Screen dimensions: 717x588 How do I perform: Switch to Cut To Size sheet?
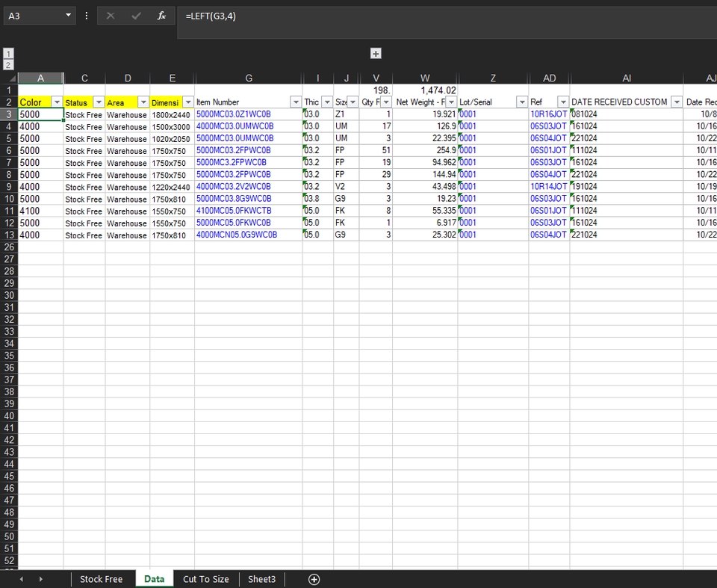point(206,579)
